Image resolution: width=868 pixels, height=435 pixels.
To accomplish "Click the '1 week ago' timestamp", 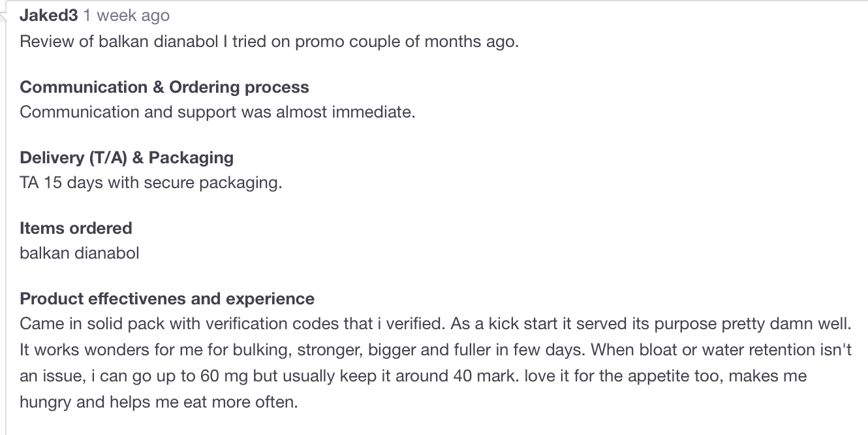I will [x=127, y=16].
